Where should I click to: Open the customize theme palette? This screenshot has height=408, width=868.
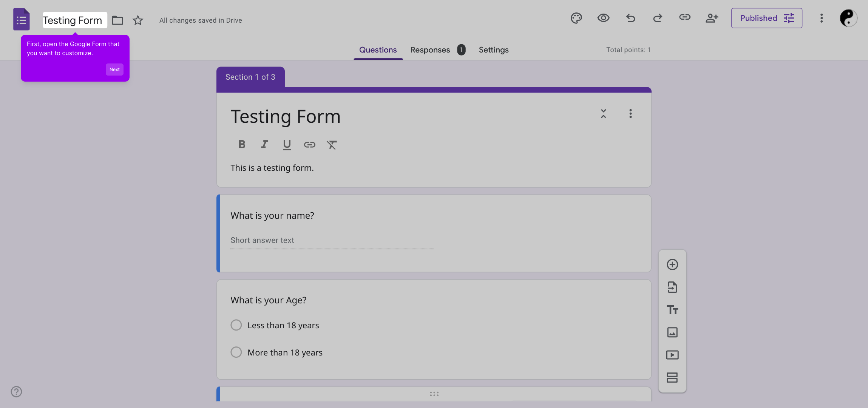[576, 18]
